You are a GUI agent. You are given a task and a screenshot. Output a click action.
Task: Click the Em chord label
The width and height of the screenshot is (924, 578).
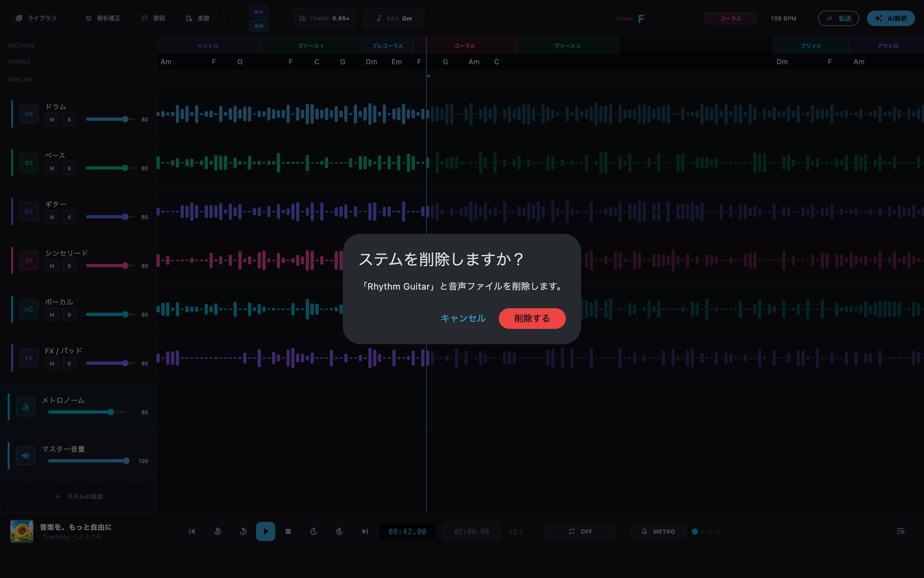(397, 62)
